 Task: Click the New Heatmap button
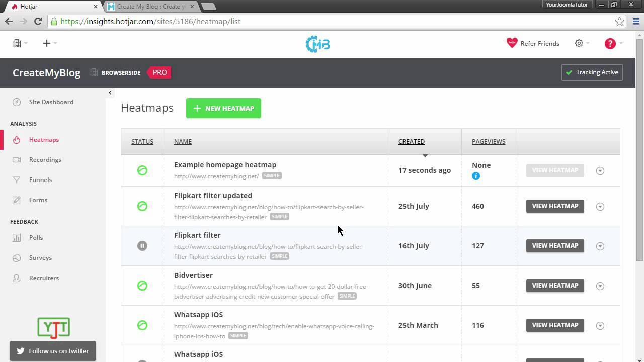coord(223,108)
